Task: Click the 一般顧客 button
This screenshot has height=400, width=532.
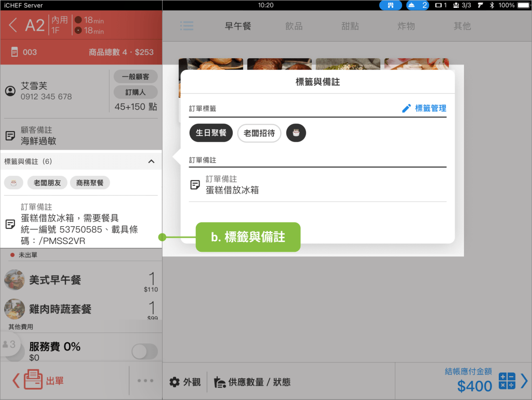Action: click(135, 76)
